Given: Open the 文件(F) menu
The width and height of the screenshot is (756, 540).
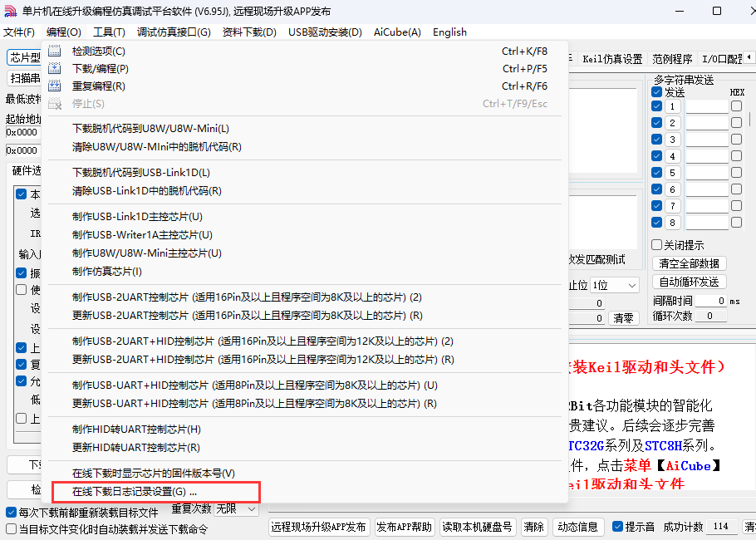Looking at the screenshot, I should [19, 32].
